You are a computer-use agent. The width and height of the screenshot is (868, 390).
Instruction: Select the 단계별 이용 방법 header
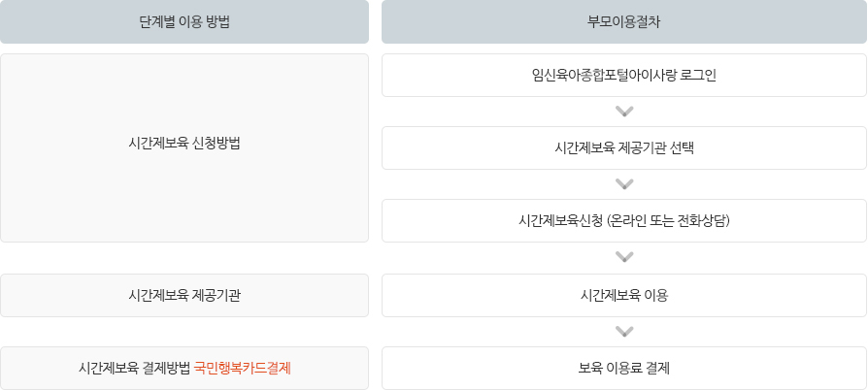(x=184, y=21)
